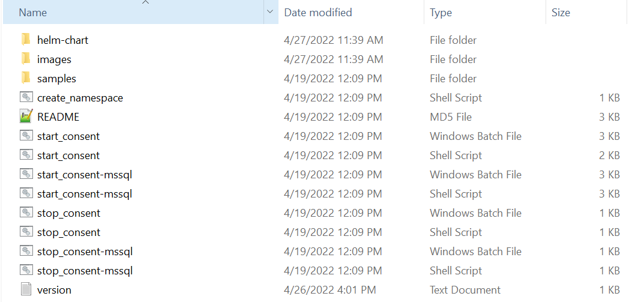
Task: Open the Name column filter dropdown arrow
Action: click(270, 12)
